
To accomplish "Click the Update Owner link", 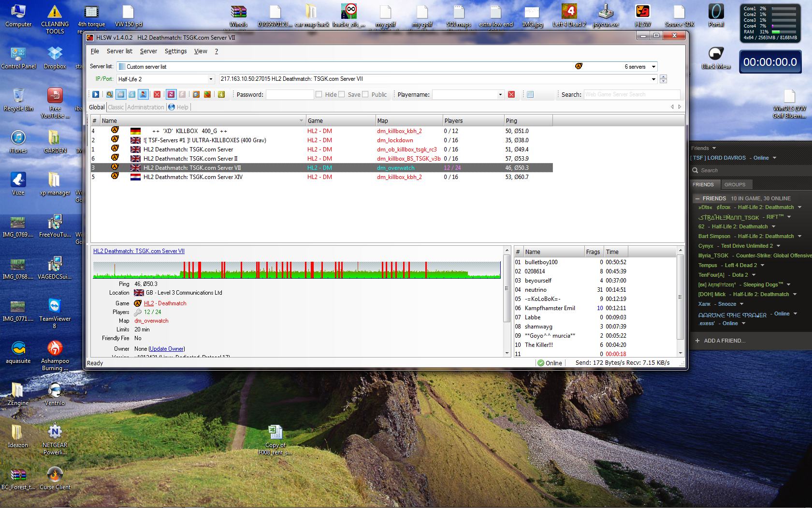I will pos(166,349).
